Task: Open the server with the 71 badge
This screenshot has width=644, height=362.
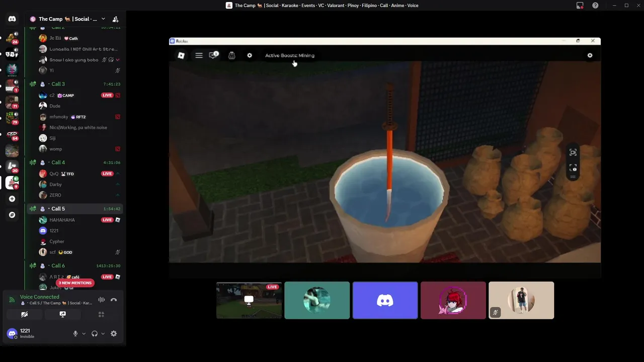Action: 12,102
